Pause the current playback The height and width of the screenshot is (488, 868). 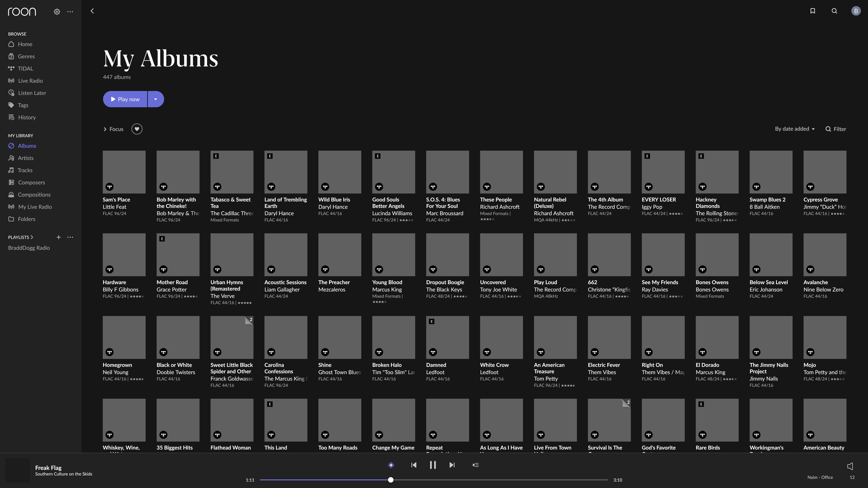[433, 465]
